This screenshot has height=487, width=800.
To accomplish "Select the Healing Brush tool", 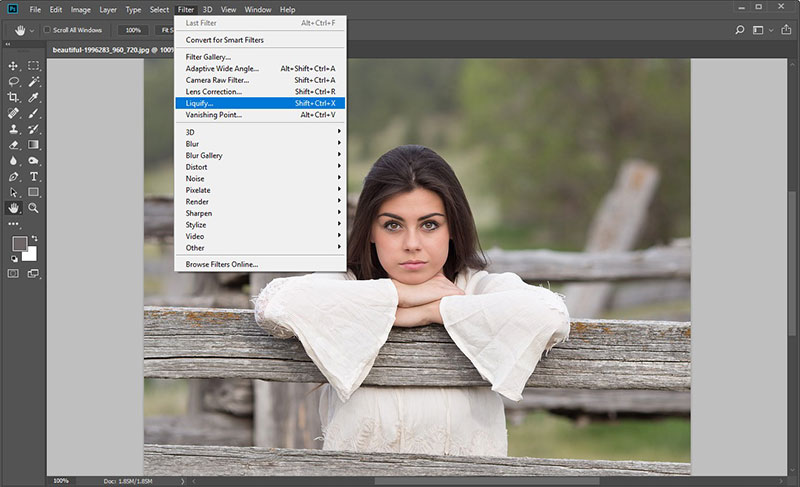I will [x=13, y=113].
